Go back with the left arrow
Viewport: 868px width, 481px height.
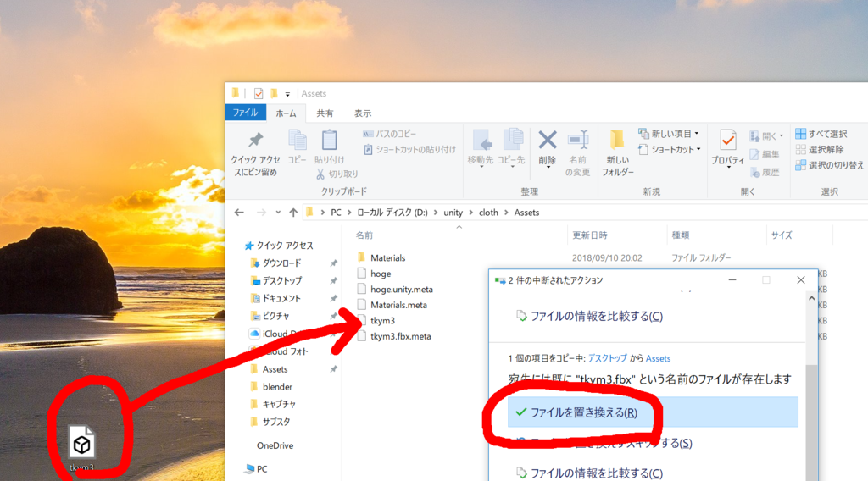point(238,213)
